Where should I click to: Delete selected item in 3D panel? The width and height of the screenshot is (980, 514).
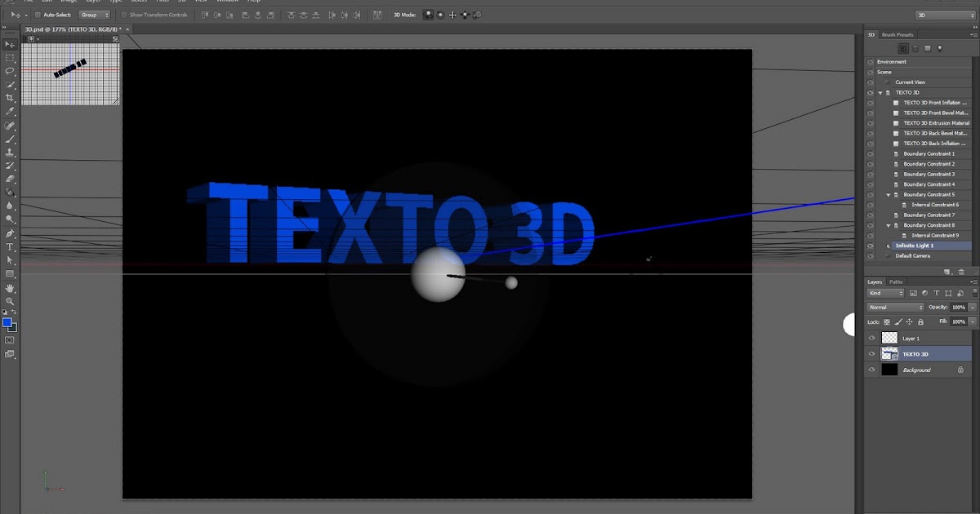pyautogui.click(x=961, y=272)
